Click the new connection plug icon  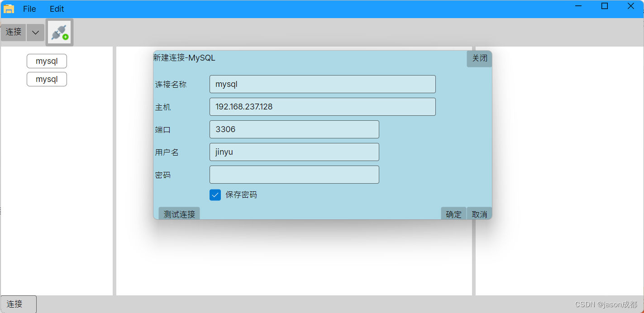pyautogui.click(x=60, y=33)
